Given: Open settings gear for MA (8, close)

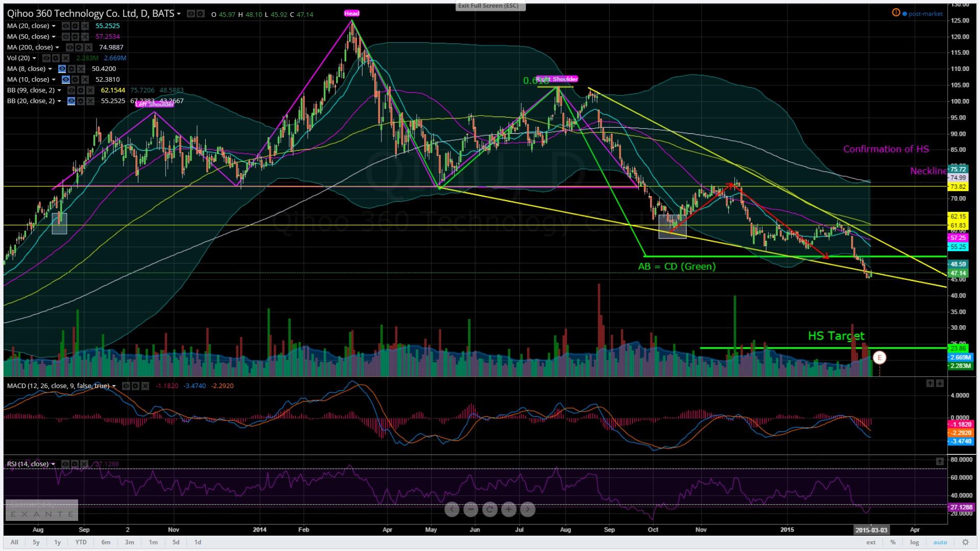Looking at the screenshot, I should tap(71, 68).
